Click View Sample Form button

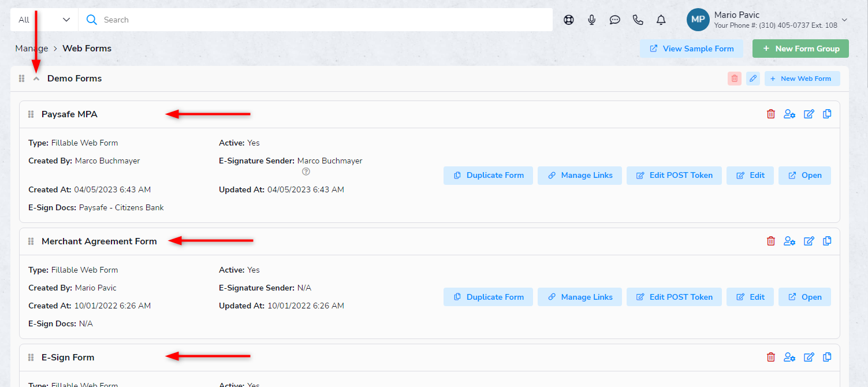691,49
